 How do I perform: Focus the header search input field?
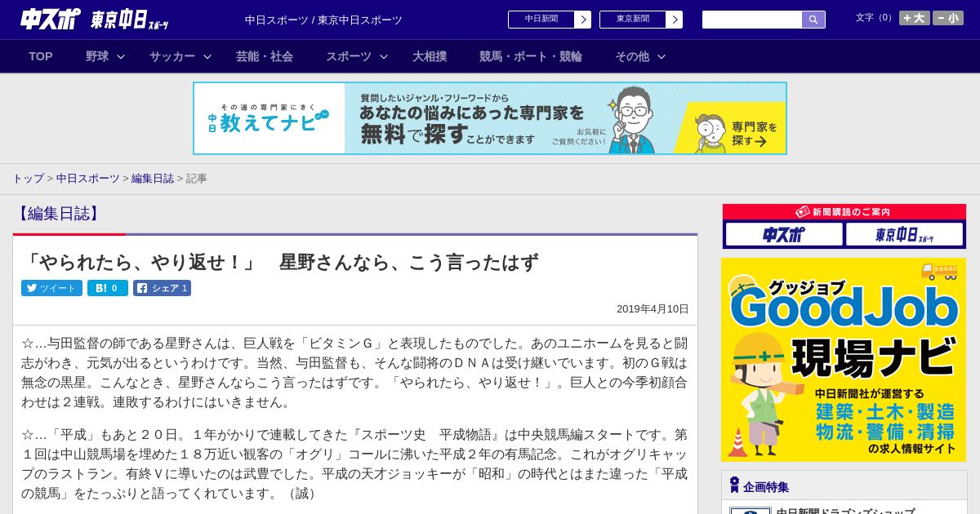[752, 20]
